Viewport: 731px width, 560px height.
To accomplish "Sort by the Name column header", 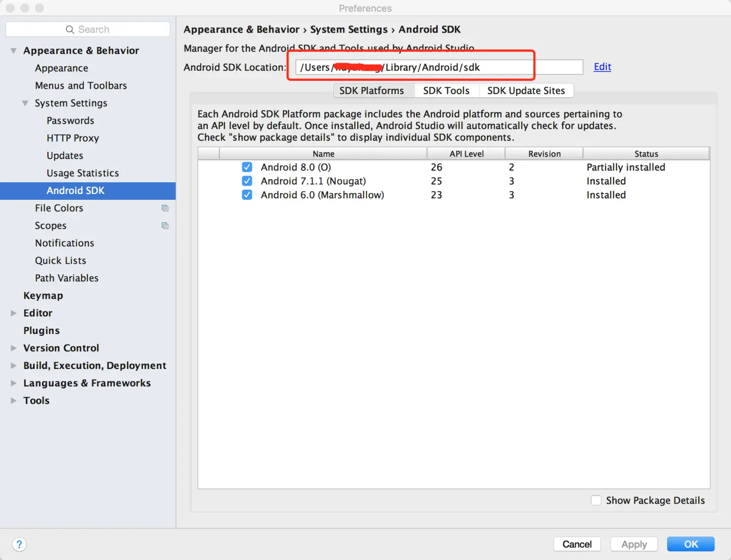I will (323, 154).
